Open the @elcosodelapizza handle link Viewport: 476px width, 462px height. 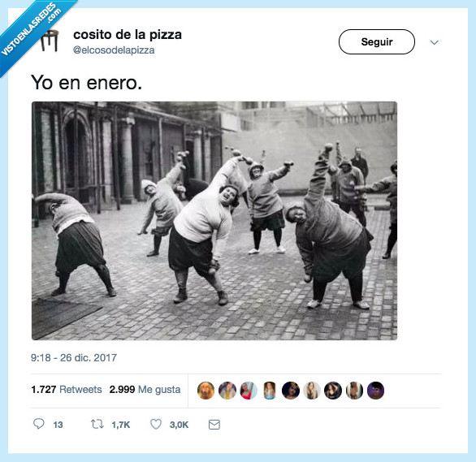point(114,50)
